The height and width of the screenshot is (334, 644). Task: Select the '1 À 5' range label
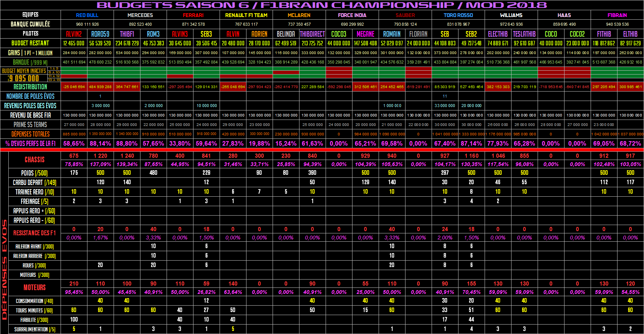coord(54,68)
